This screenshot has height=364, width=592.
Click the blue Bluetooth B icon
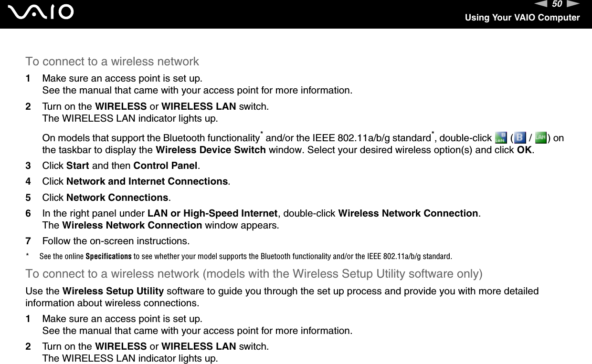click(x=519, y=139)
